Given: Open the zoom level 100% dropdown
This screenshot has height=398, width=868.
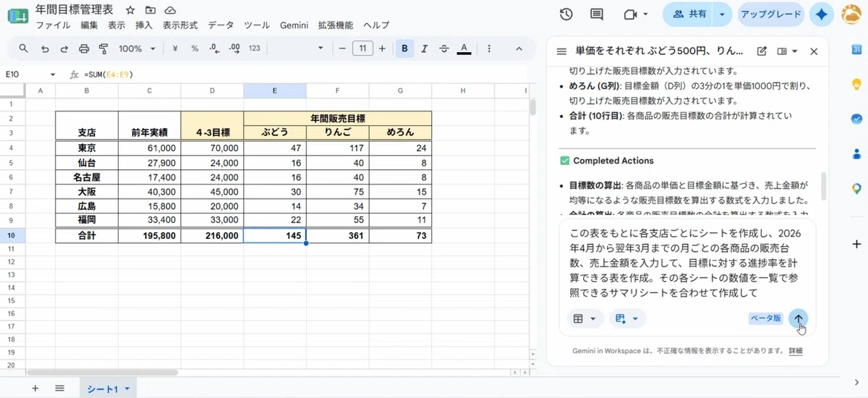Looking at the screenshot, I should (137, 49).
